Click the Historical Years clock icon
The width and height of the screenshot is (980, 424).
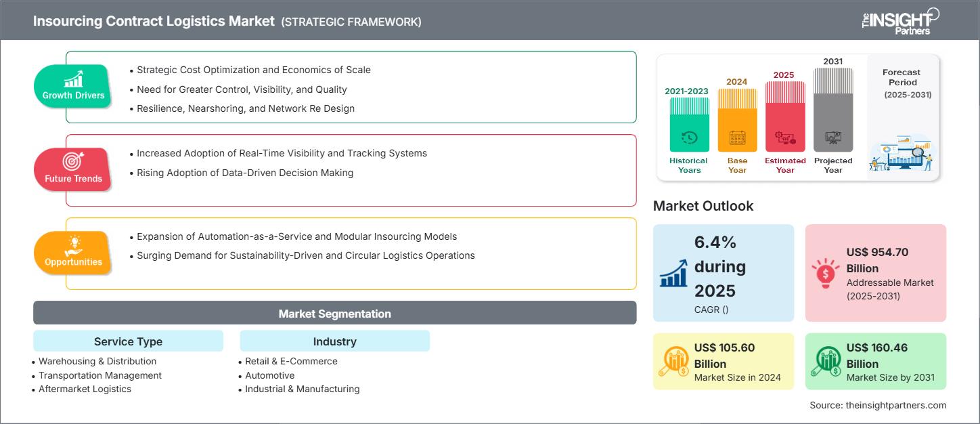pyautogui.click(x=688, y=139)
